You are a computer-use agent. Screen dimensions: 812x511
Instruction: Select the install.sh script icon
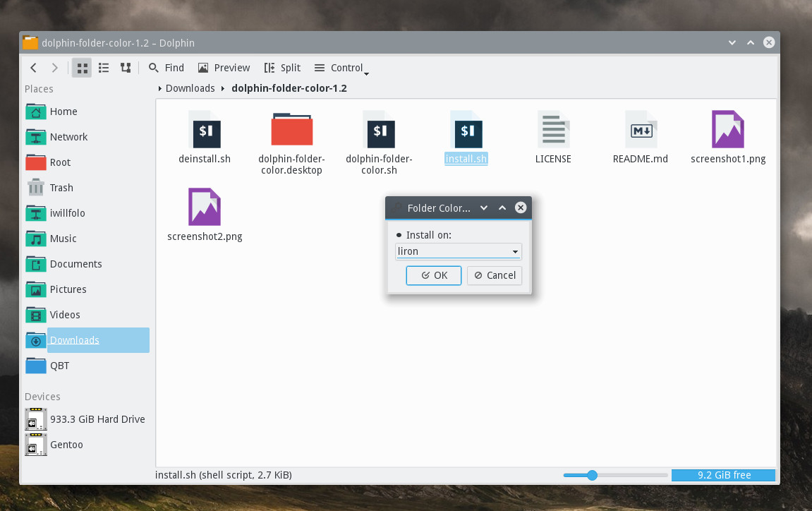coord(466,130)
